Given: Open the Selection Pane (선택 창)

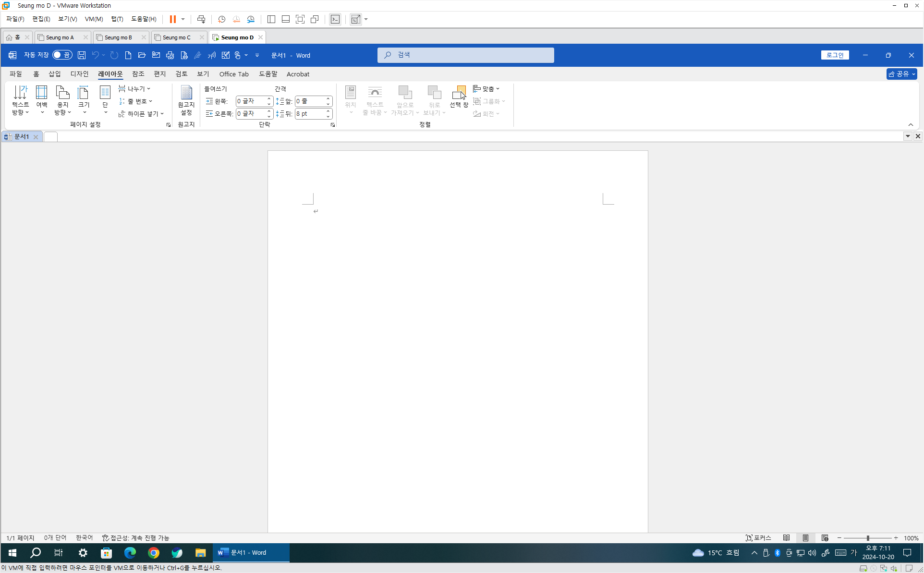Looking at the screenshot, I should [x=459, y=97].
